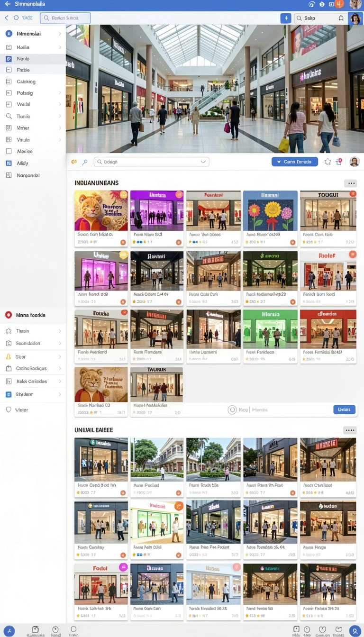Click the three-dots button beside UNIJAIL EAIEEE
364x637 pixels.
click(x=350, y=430)
